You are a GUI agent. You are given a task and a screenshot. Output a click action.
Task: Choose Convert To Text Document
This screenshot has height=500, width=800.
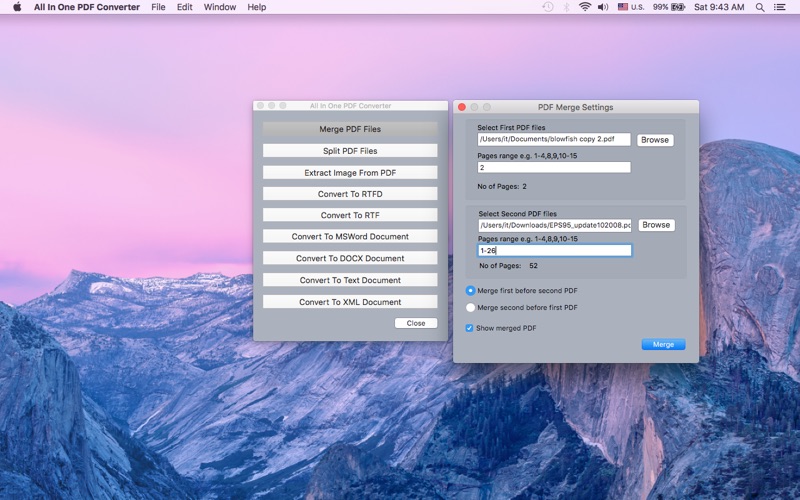350,280
